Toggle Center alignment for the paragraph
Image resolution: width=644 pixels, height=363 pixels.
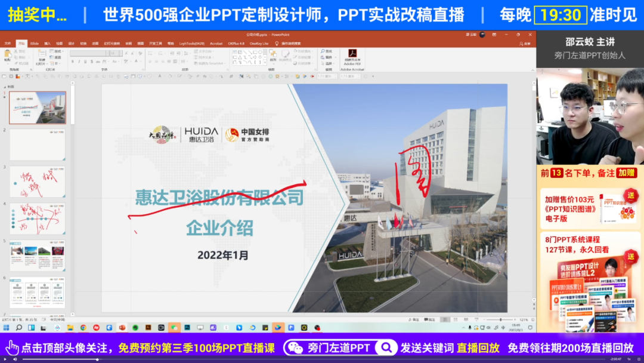(x=156, y=61)
